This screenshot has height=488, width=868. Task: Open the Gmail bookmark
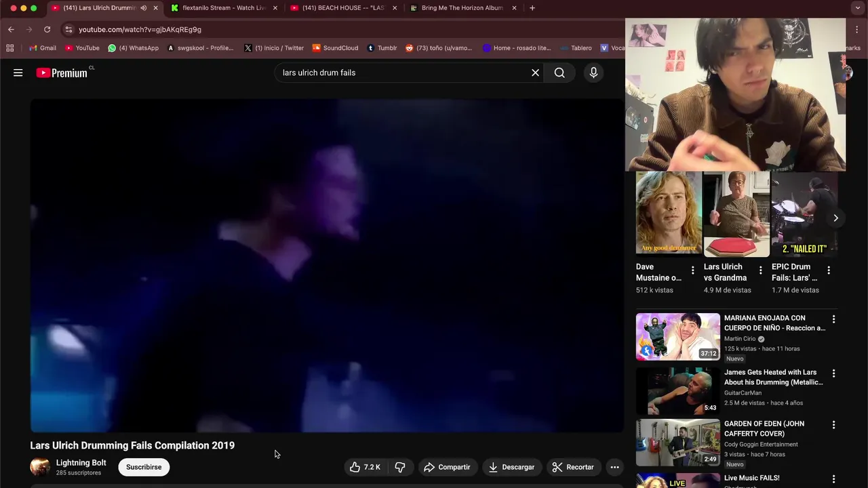(x=43, y=48)
